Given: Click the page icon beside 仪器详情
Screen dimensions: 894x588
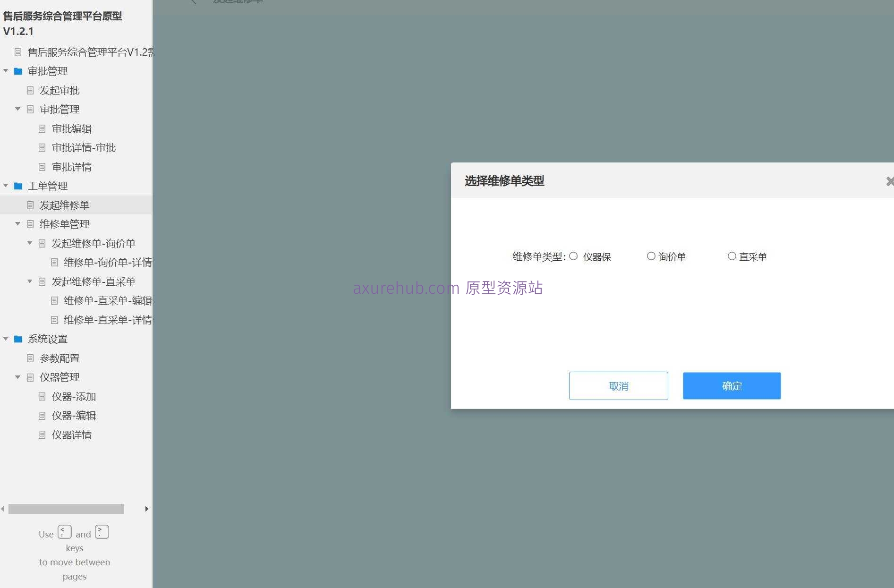Looking at the screenshot, I should point(42,435).
